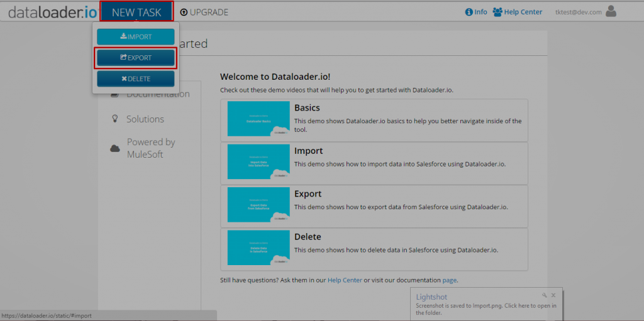Click the dataloader.io logo
Image resolution: width=644 pixels, height=321 pixels.
[x=53, y=13]
